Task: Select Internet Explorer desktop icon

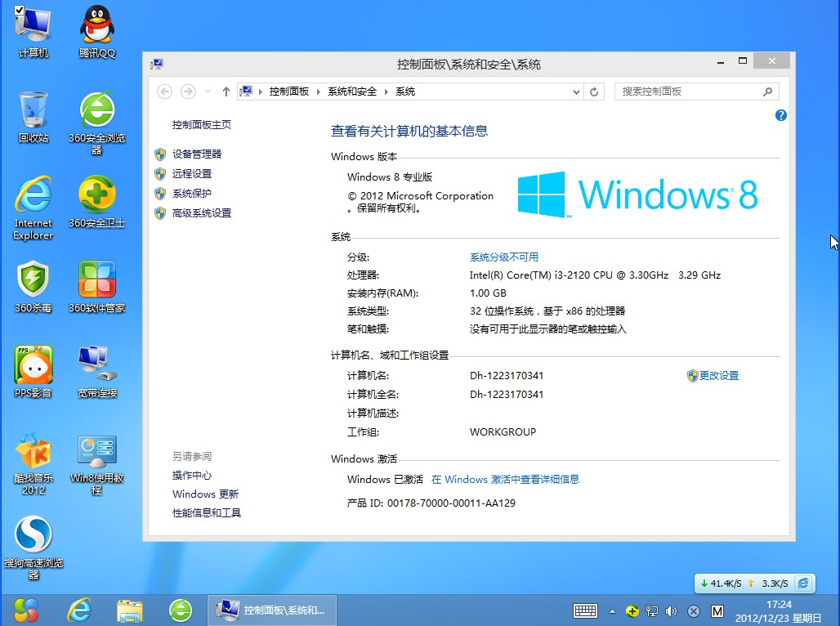Action: [x=34, y=208]
